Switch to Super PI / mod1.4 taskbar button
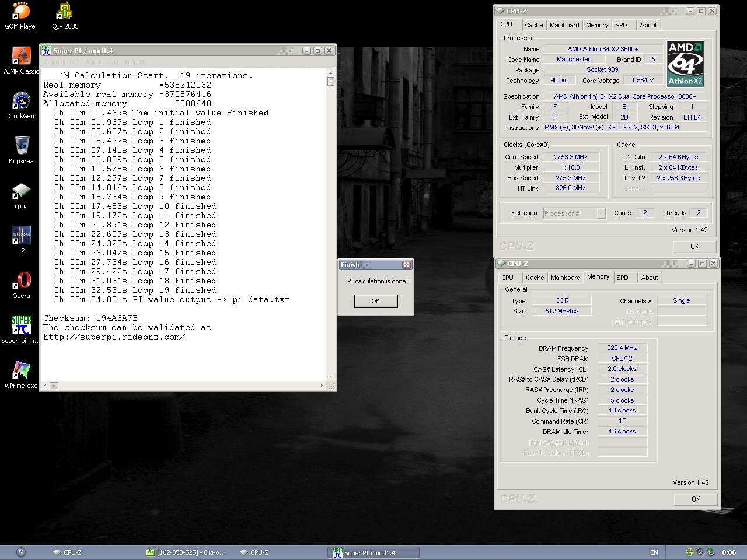Screen dimensions: 747x560 pos(373,552)
